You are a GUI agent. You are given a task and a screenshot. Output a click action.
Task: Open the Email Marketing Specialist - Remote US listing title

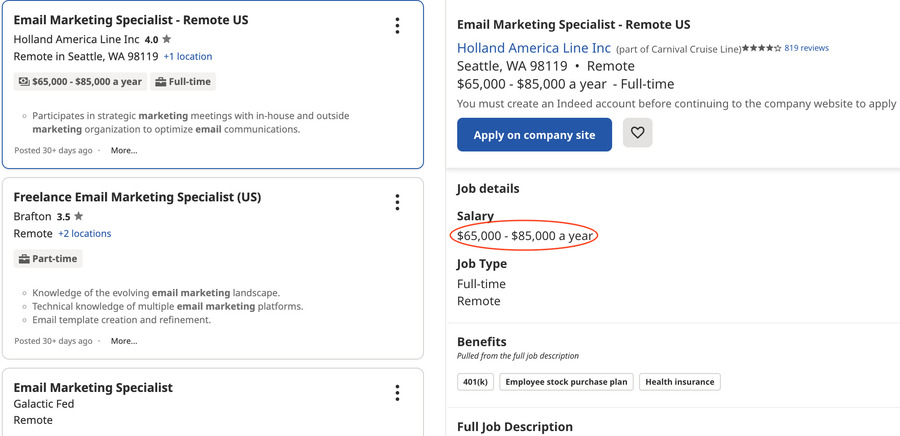click(131, 20)
